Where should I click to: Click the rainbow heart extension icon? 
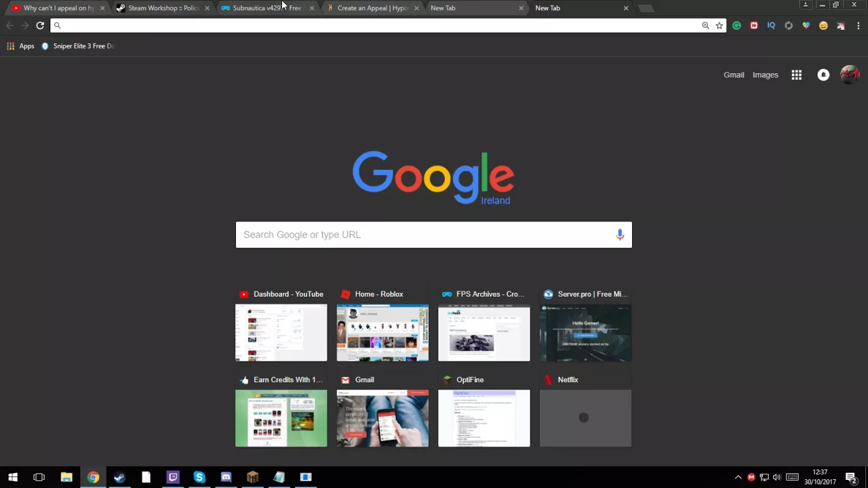point(806,26)
